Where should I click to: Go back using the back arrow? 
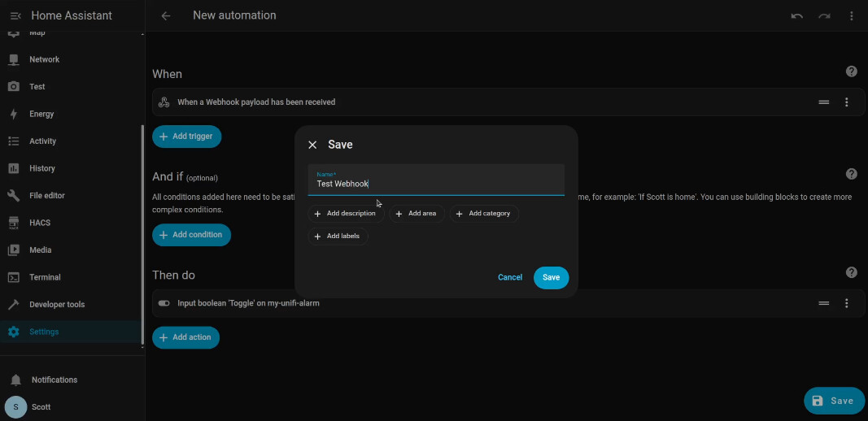tap(166, 15)
